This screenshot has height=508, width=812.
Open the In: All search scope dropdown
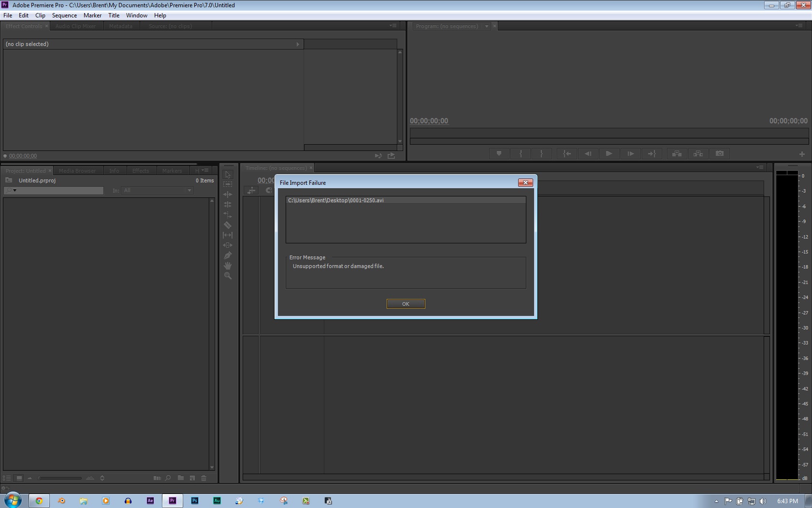pos(157,191)
